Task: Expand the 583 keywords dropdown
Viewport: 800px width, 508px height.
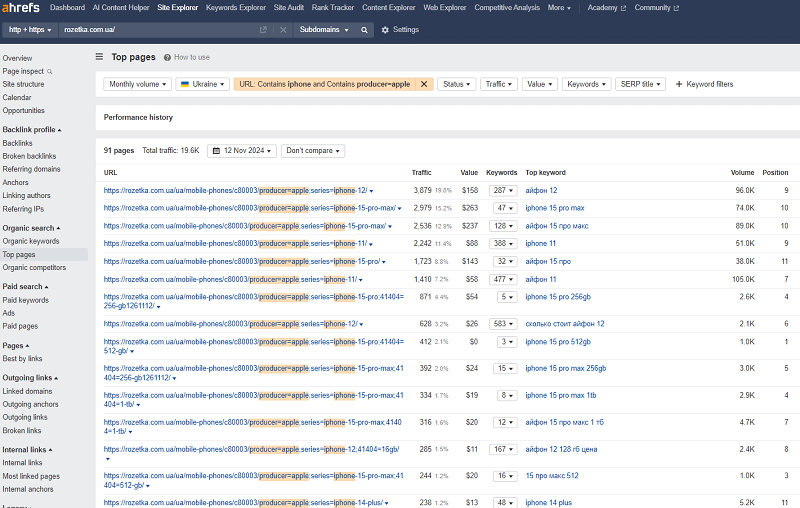Action: pos(503,324)
